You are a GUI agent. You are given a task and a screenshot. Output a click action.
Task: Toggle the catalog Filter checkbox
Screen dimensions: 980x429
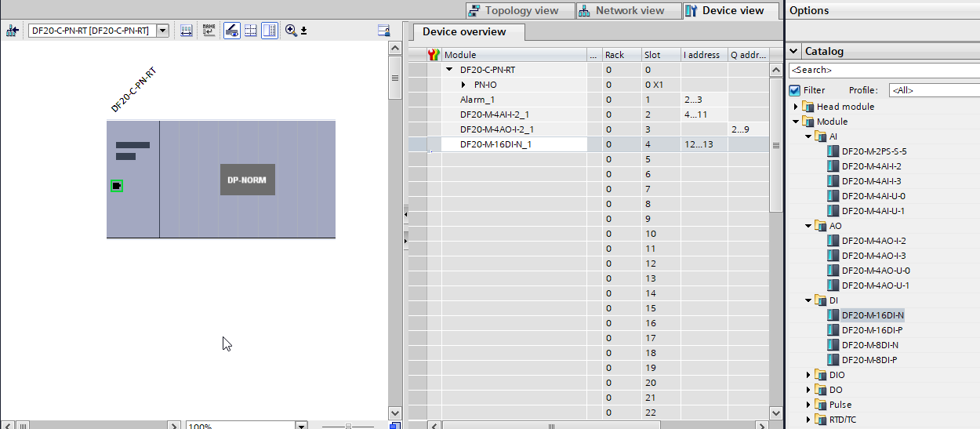pyautogui.click(x=794, y=90)
